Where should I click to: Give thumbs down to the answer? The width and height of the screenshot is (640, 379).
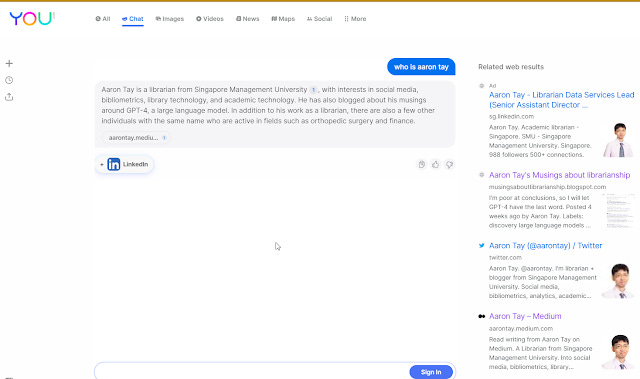[x=449, y=164]
